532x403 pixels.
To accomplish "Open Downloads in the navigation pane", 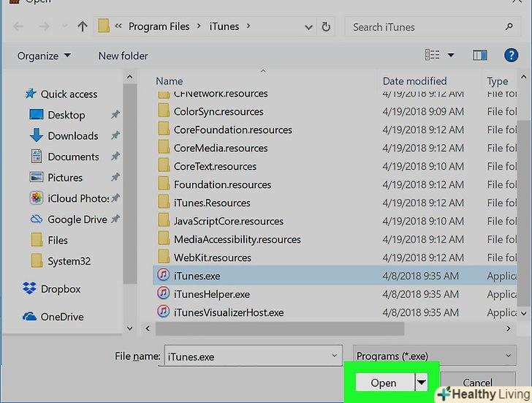I will point(73,136).
